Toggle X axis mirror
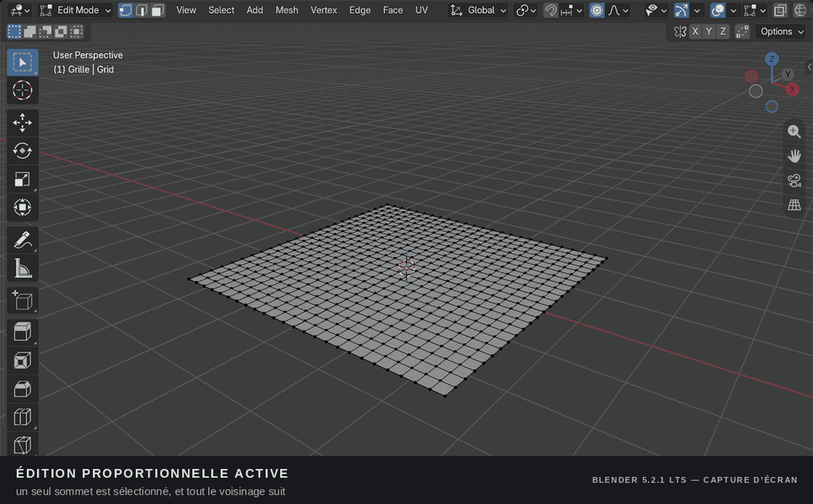Image resolution: width=813 pixels, height=504 pixels. coord(695,32)
